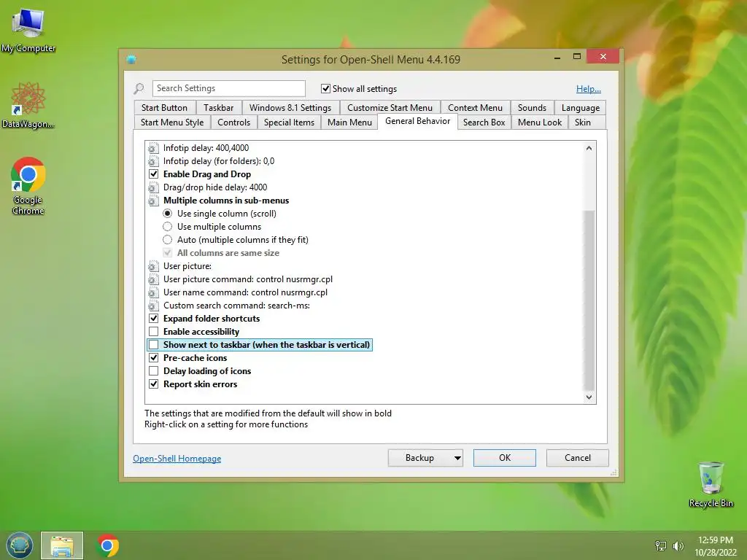747x560 pixels.
Task: Click the search magnifier icon in settings
Action: [x=139, y=88]
